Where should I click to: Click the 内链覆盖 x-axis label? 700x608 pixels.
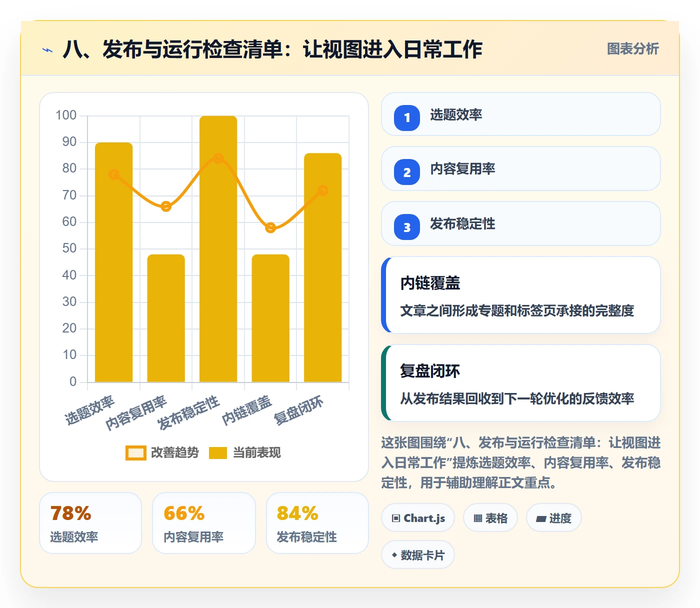click(247, 410)
